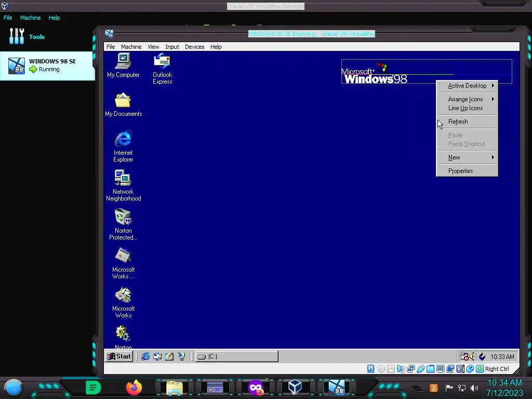Click Windows 98 taskbar clock 10:33 AM
532x399 pixels.
pos(502,356)
